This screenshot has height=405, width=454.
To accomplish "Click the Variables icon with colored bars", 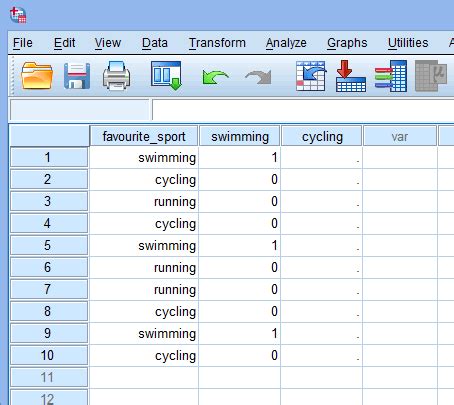I will (x=391, y=76).
